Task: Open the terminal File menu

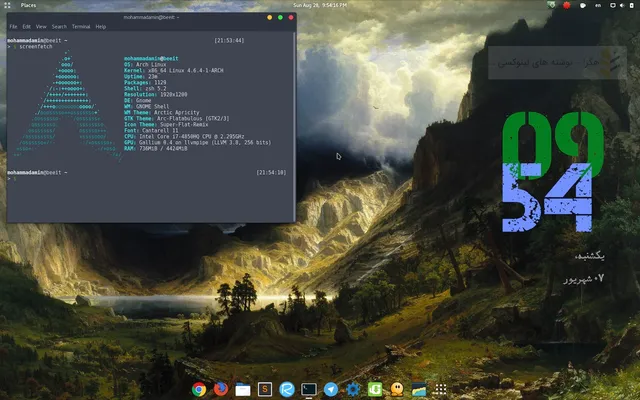Action: (x=13, y=27)
